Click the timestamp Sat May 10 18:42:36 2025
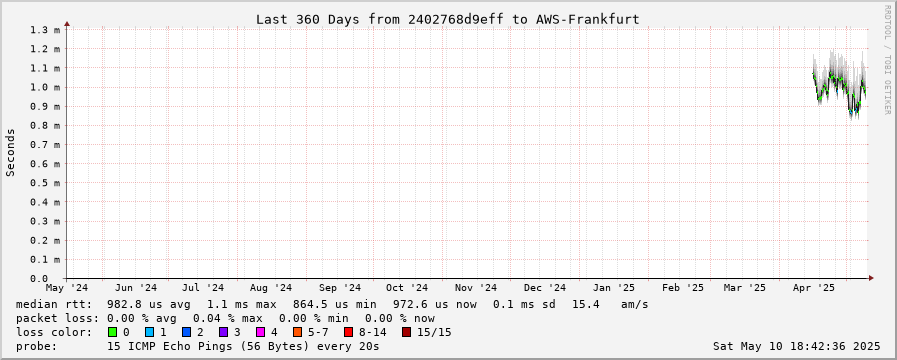Screen dimensions: 897x360 pyautogui.click(x=796, y=346)
